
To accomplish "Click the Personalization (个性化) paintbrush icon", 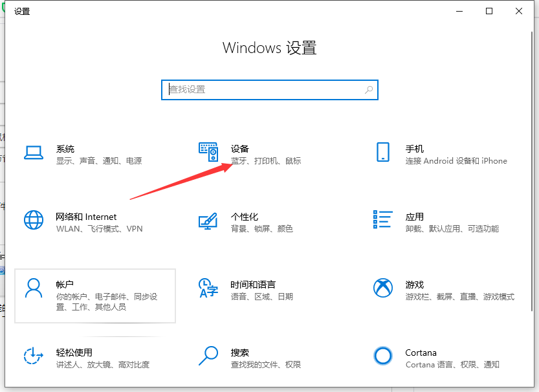I will click(208, 221).
